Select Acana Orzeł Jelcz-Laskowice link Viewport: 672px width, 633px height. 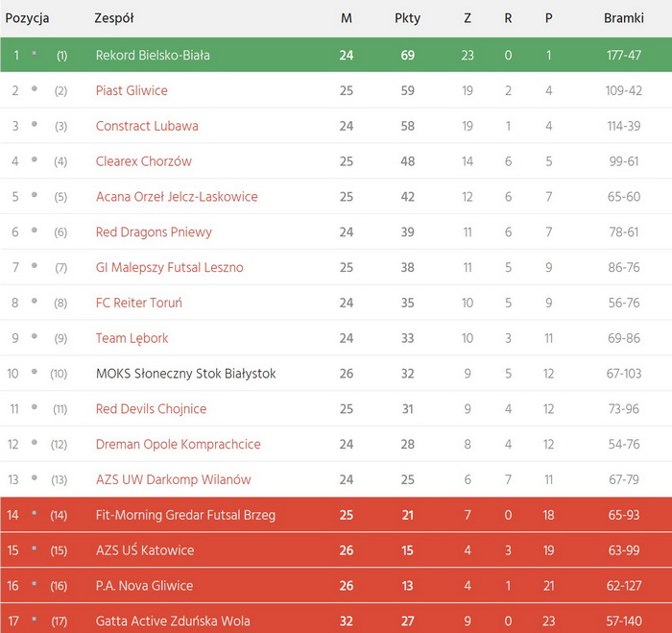coord(177,197)
